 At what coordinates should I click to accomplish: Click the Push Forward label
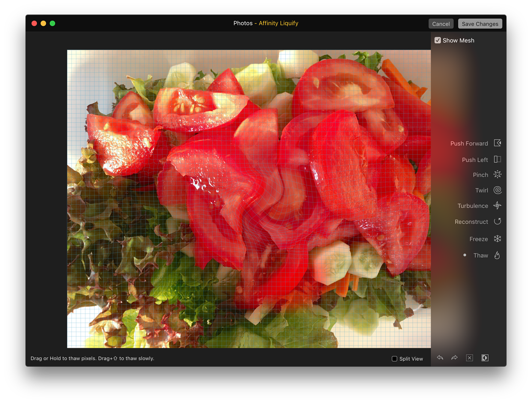point(469,143)
